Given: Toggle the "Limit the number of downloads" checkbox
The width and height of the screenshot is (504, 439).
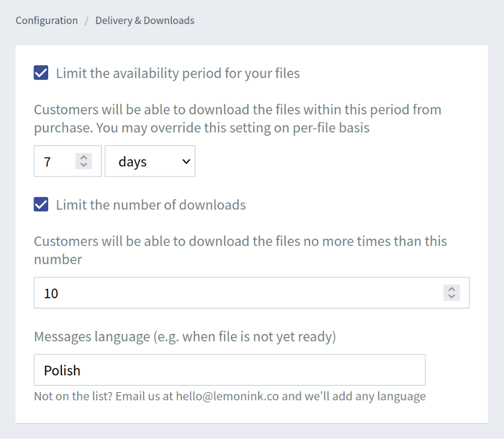Looking at the screenshot, I should click(41, 204).
